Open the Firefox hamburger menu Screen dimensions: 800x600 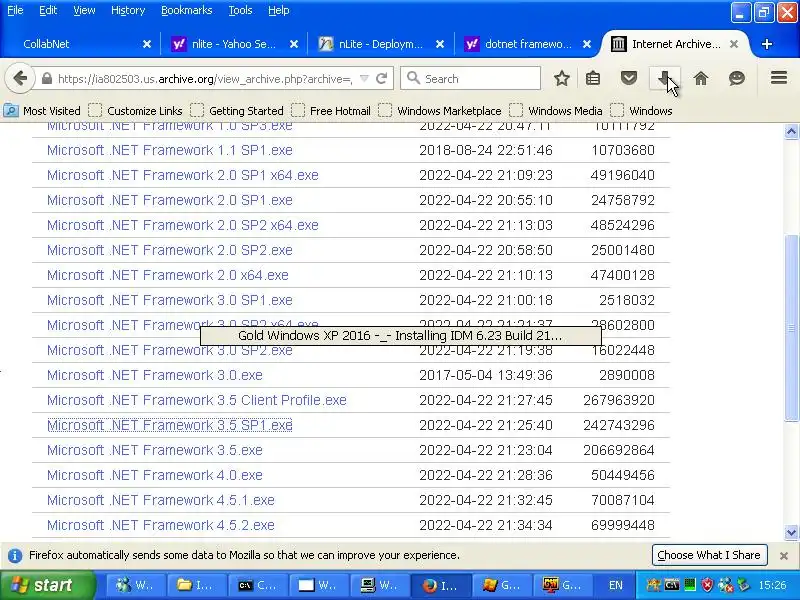[x=779, y=78]
